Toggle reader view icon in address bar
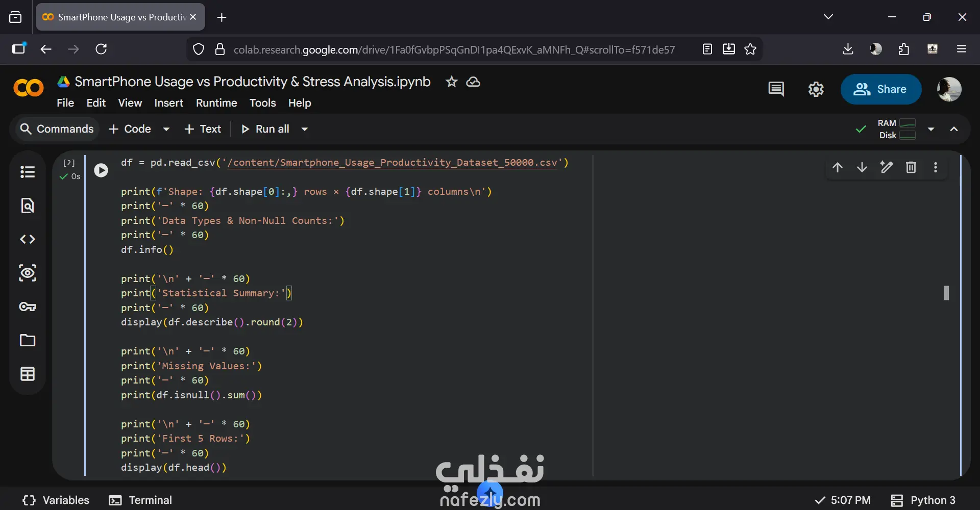Image resolution: width=980 pixels, height=510 pixels. tap(707, 49)
